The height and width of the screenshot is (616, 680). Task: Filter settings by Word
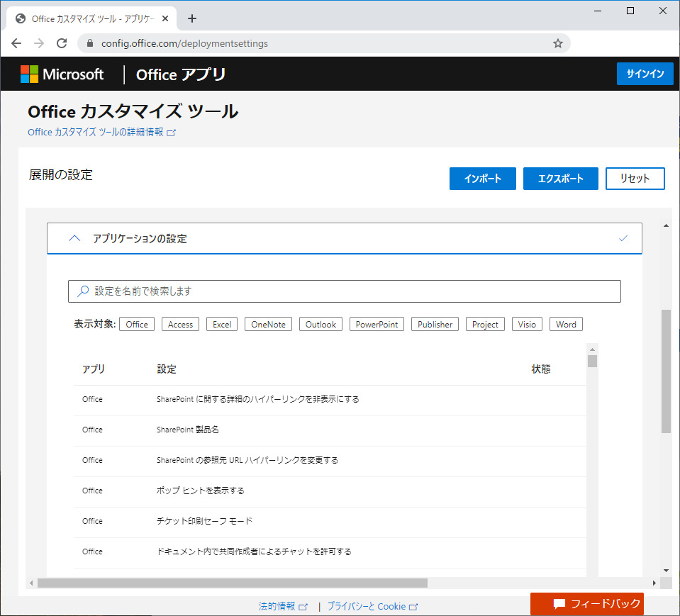pyautogui.click(x=566, y=324)
